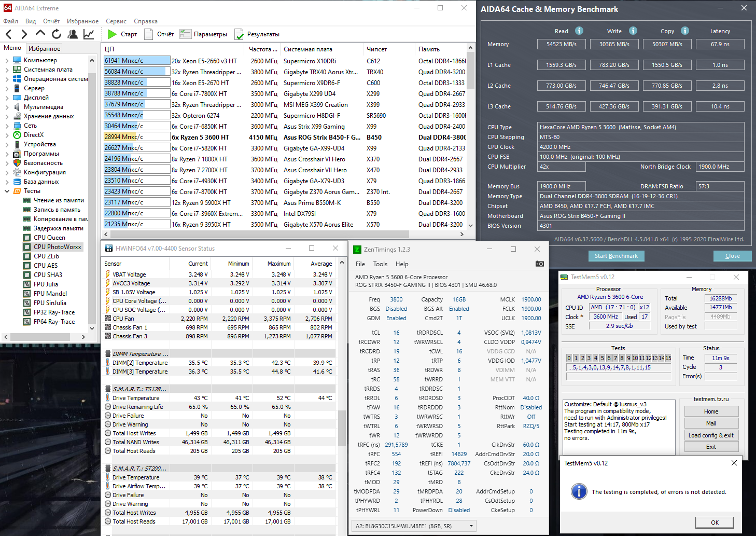Click the info icon next to Copy
This screenshot has height=536, width=756.
tap(685, 31)
